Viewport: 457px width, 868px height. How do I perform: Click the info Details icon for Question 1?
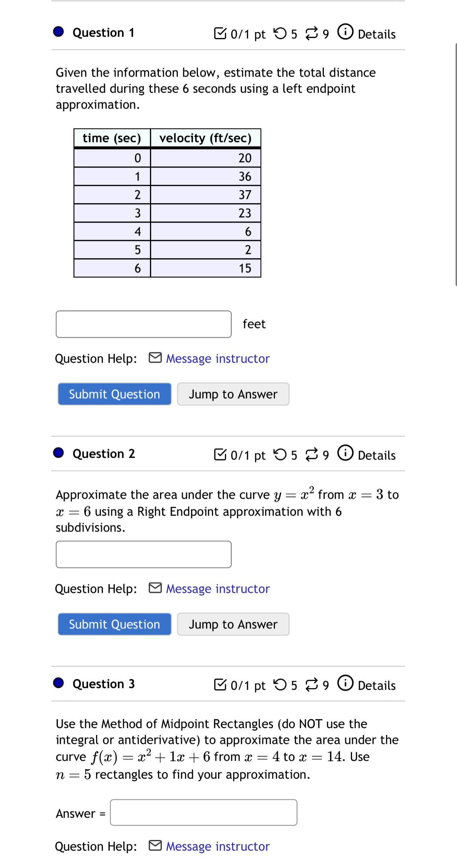[x=346, y=32]
